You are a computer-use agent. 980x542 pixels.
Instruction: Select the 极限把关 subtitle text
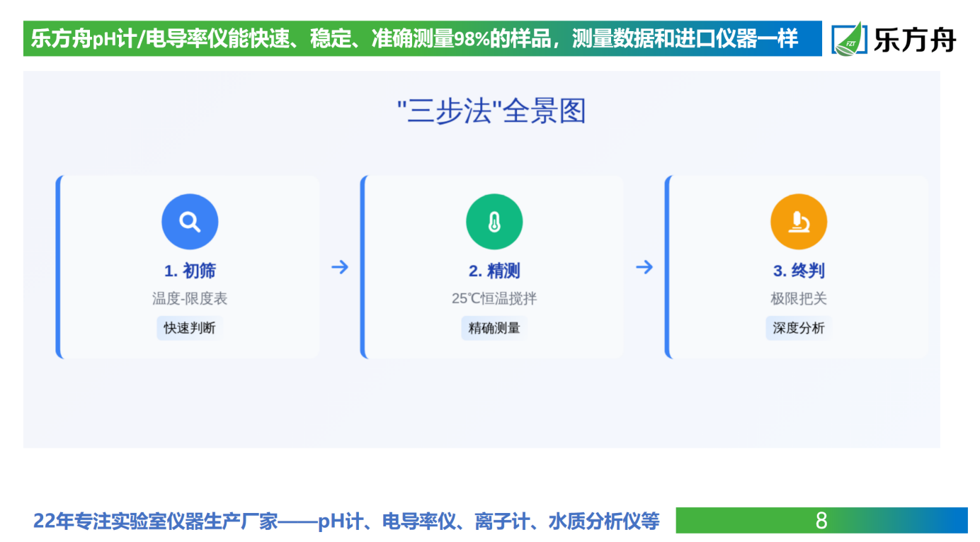799,299
